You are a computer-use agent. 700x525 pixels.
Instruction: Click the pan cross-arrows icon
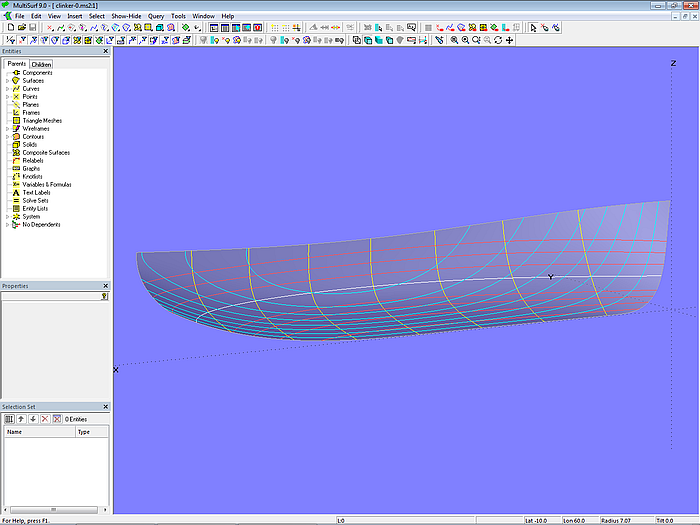click(510, 40)
